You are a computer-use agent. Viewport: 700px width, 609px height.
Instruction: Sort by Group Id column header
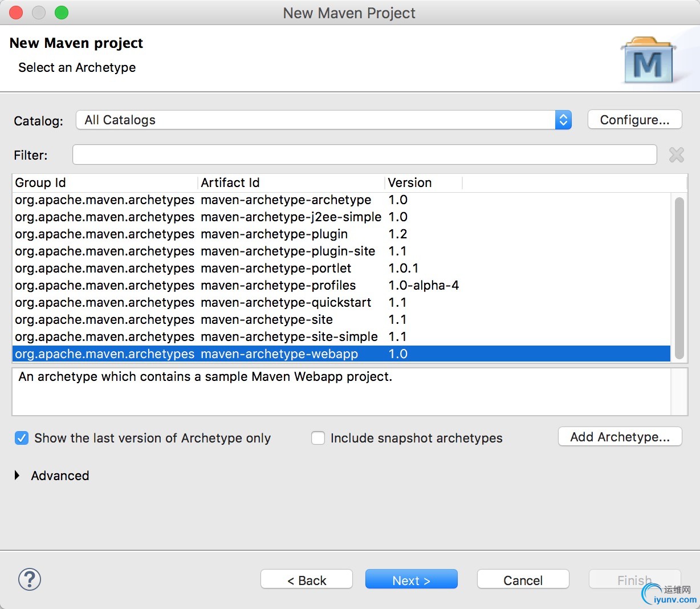(105, 182)
